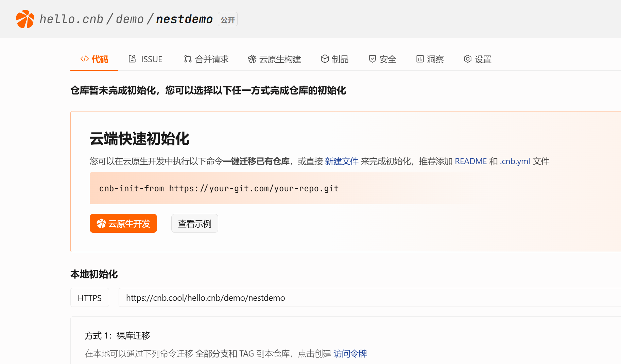Click the README link

(471, 161)
